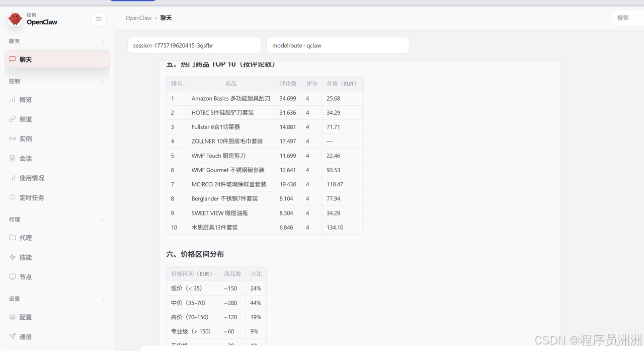
Task: Toggle the sidebar hamburger menu button
Action: click(99, 19)
